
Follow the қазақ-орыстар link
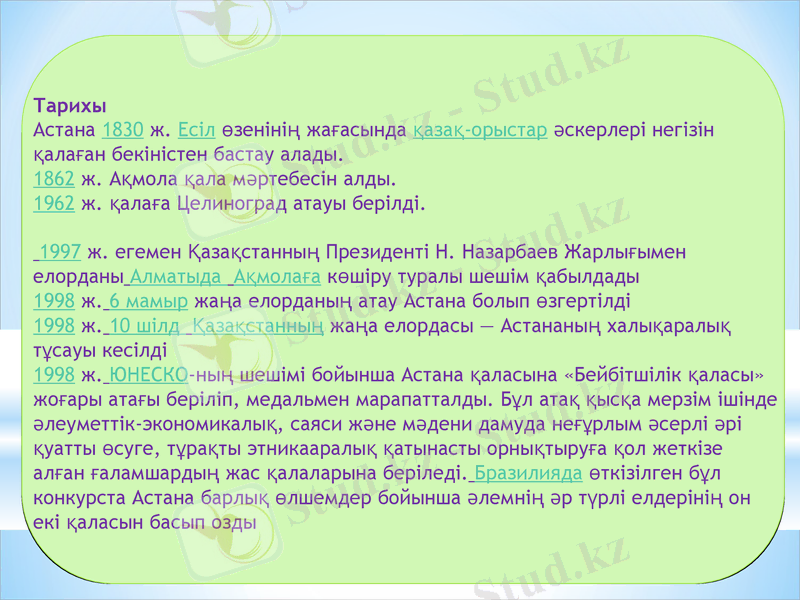[x=479, y=130]
